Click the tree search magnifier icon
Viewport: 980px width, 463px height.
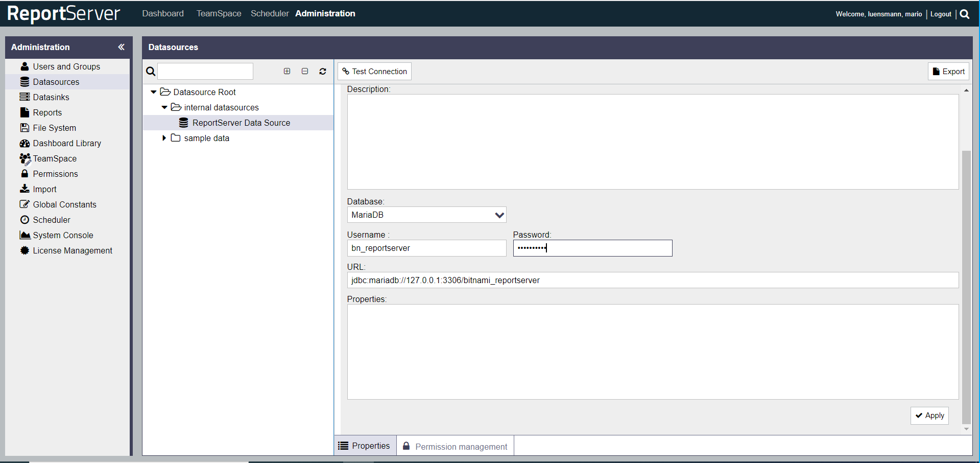151,72
